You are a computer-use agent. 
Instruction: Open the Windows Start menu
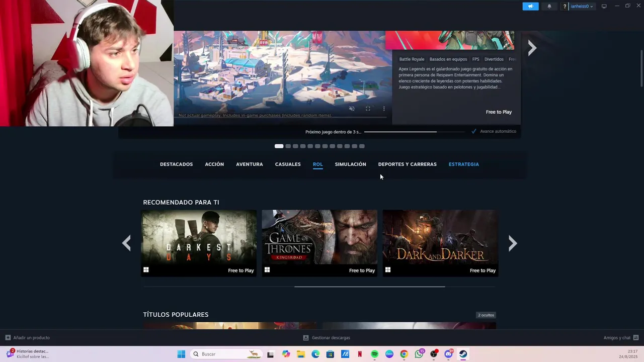(x=181, y=354)
